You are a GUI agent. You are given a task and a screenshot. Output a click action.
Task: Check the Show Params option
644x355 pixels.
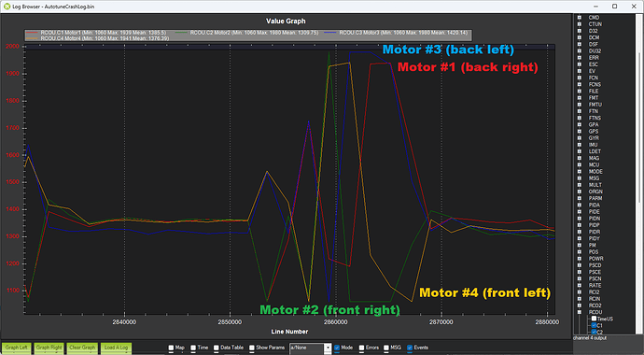(x=252, y=348)
